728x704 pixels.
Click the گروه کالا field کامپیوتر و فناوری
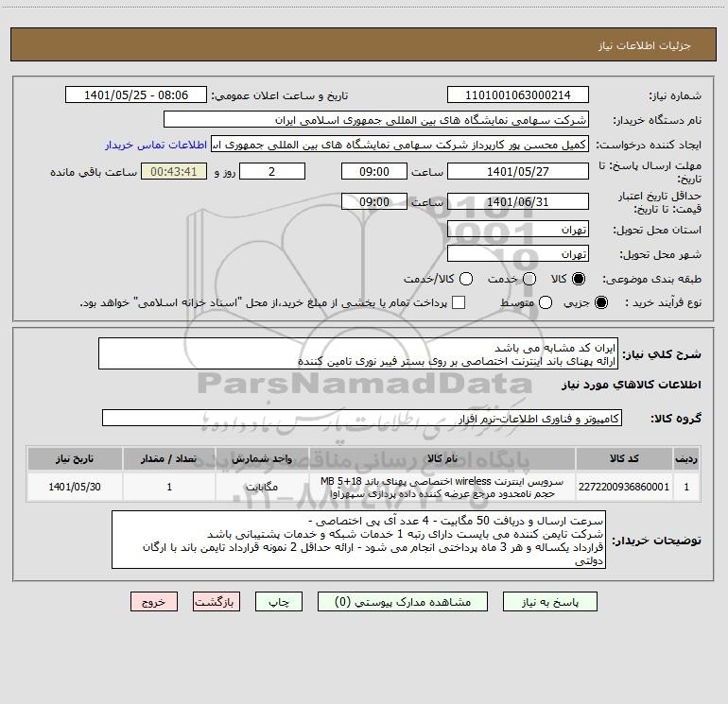362,418
